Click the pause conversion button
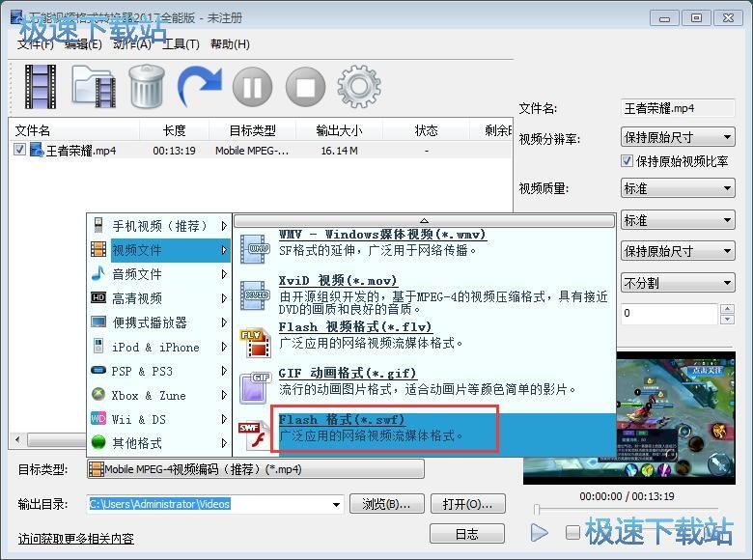The image size is (753, 560). 252,88
